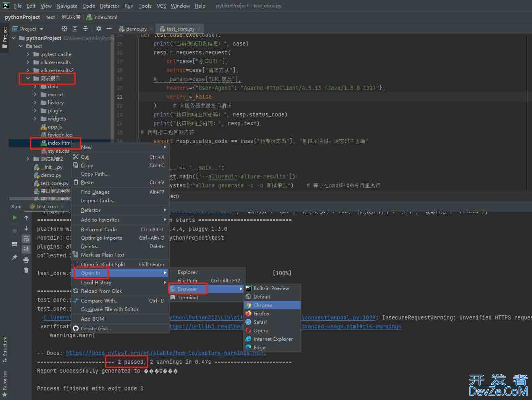Collapse the 测试报告 folder

click(28, 79)
